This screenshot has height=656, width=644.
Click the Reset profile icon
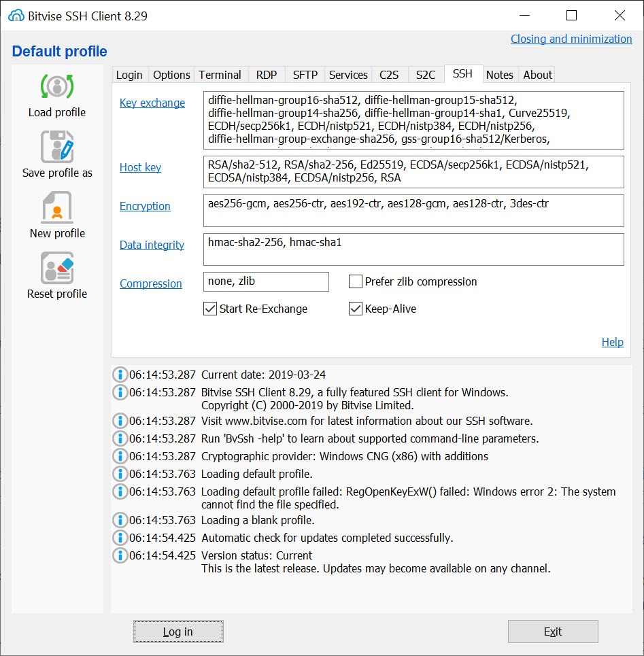click(x=57, y=268)
